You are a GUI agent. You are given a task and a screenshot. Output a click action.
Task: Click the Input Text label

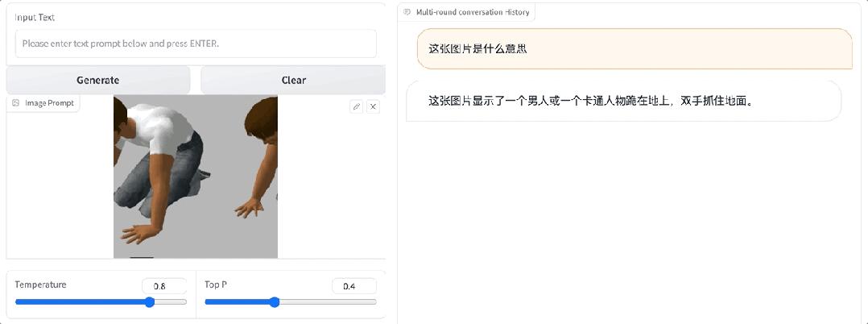point(35,17)
